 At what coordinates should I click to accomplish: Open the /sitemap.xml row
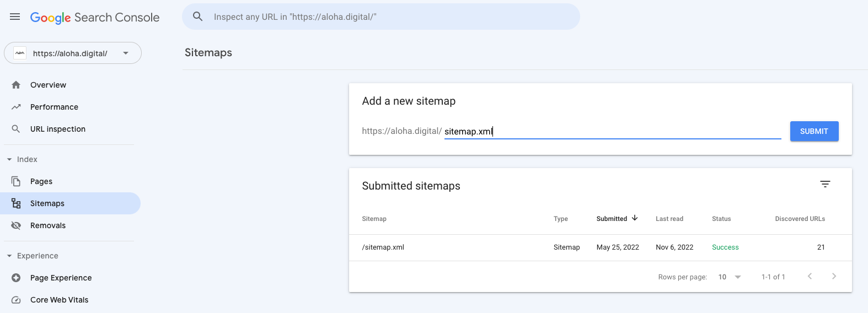tap(600, 247)
